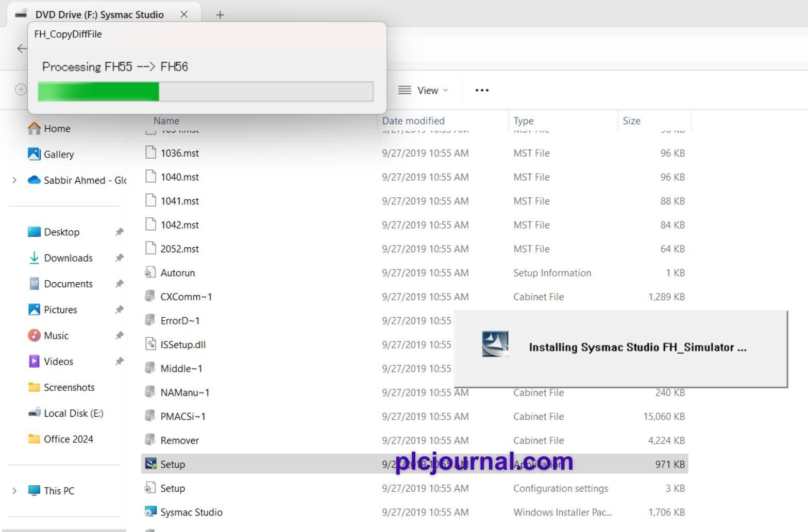This screenshot has width=808, height=532.
Task: Click the Sysmac Studio installer package icon
Action: coord(150,512)
